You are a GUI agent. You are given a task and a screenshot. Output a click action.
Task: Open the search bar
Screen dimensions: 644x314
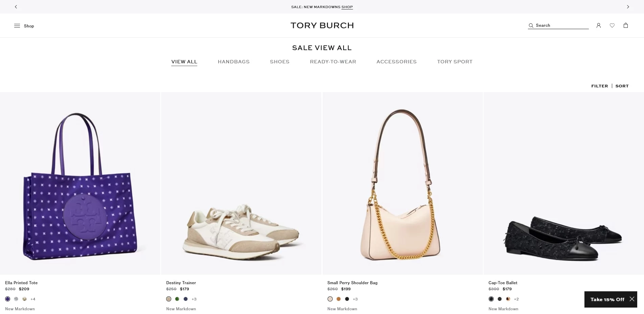pos(558,25)
